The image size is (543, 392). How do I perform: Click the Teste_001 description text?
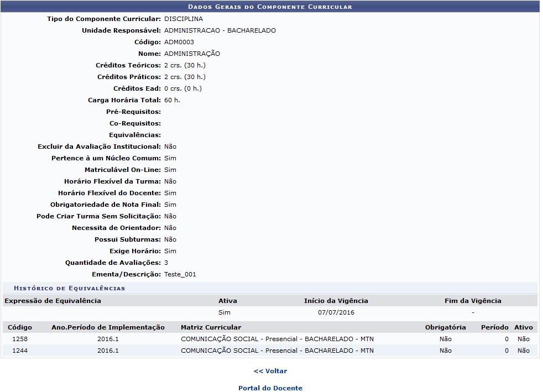[x=180, y=274]
